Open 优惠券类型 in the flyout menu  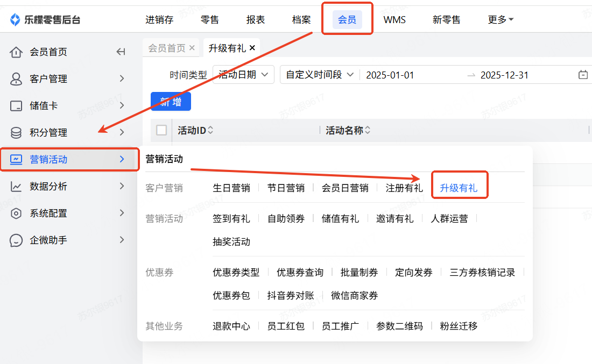(x=236, y=273)
